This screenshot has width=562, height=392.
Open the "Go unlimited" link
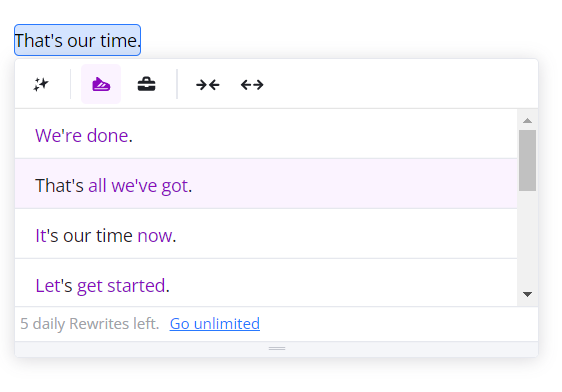(x=215, y=324)
